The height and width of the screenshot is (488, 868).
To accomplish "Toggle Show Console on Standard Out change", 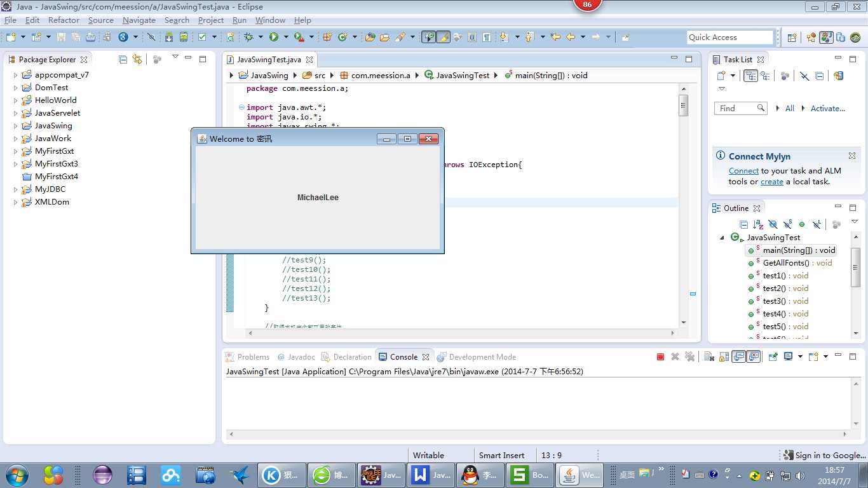I will click(x=739, y=357).
